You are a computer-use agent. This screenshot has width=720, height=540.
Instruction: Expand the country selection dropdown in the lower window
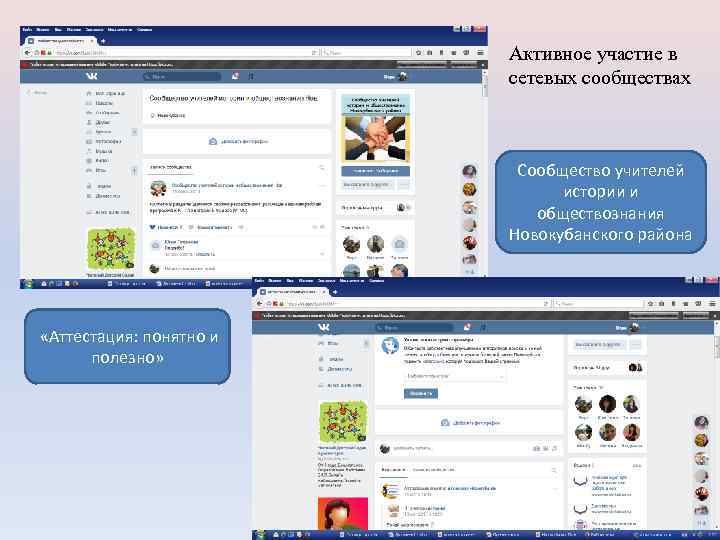pos(455,376)
